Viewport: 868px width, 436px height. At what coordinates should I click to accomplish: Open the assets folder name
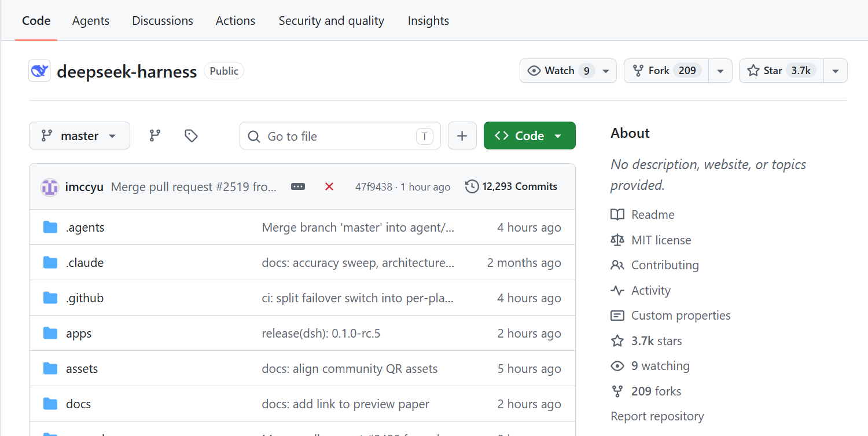coord(82,369)
